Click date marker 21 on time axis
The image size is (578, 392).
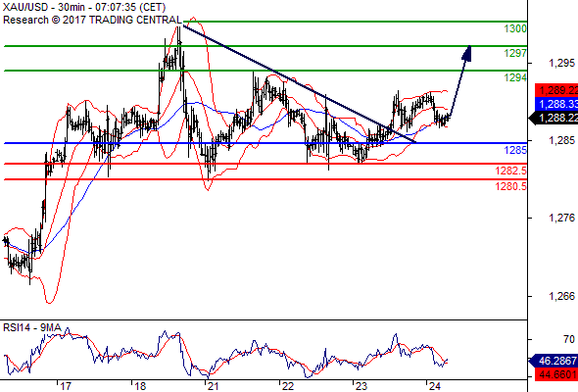click(212, 386)
